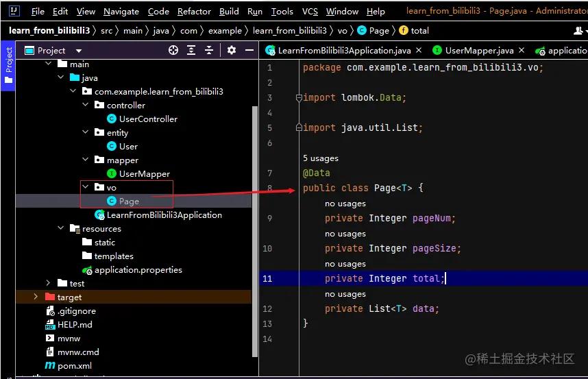Image resolution: width=588 pixels, height=379 pixels.
Task: Click the 'data' field name on line 12
Action: (x=424, y=308)
